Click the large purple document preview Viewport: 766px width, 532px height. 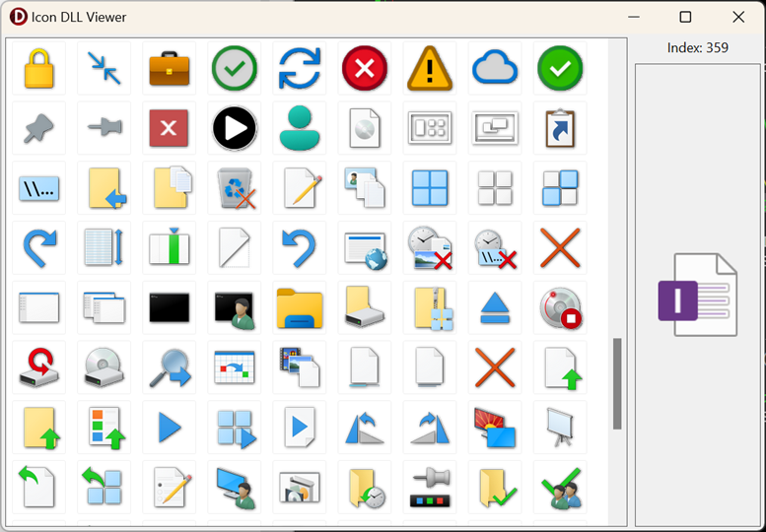point(698,295)
